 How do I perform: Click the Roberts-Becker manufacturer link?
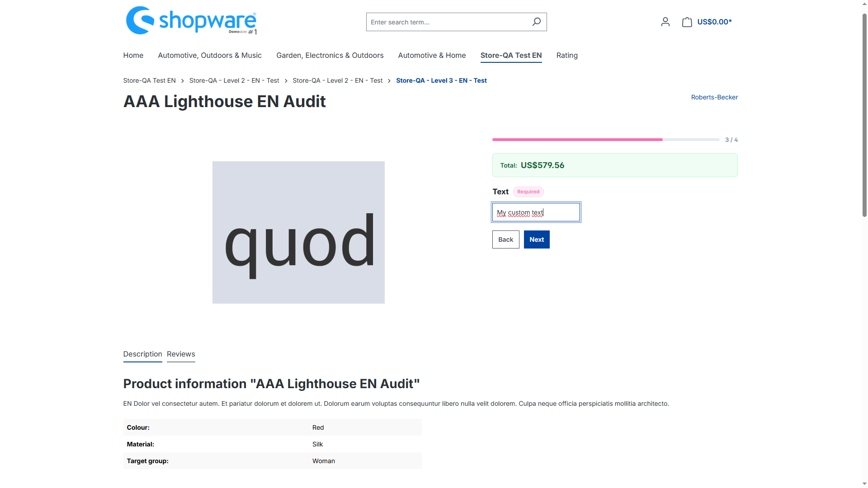tap(714, 97)
